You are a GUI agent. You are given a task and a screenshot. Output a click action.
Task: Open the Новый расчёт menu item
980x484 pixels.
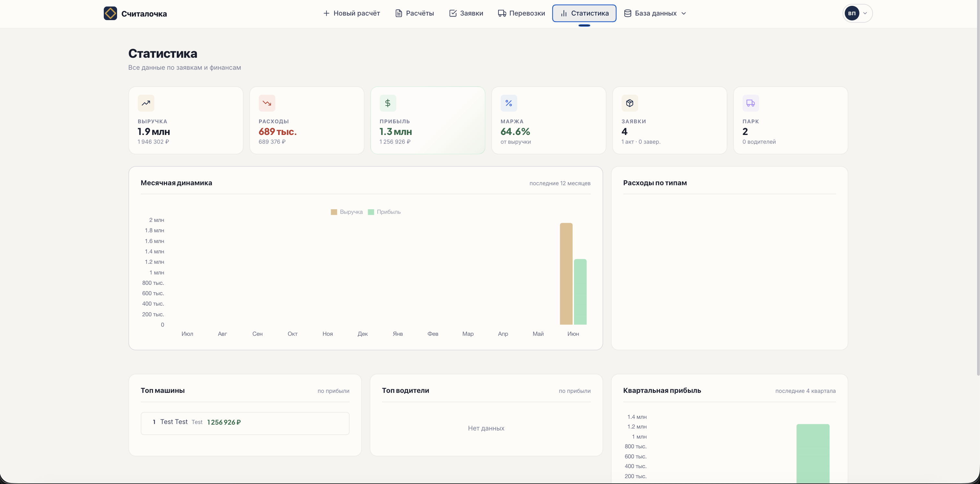(x=351, y=13)
